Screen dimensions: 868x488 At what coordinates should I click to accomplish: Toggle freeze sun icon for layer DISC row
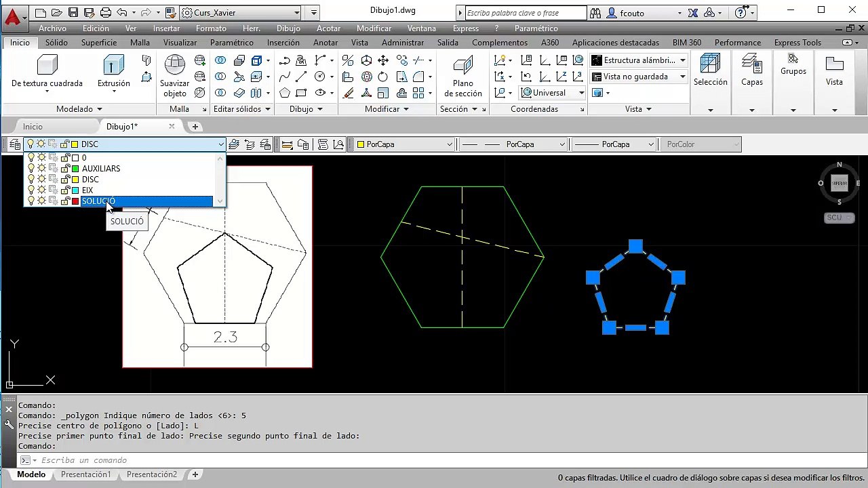click(x=41, y=180)
